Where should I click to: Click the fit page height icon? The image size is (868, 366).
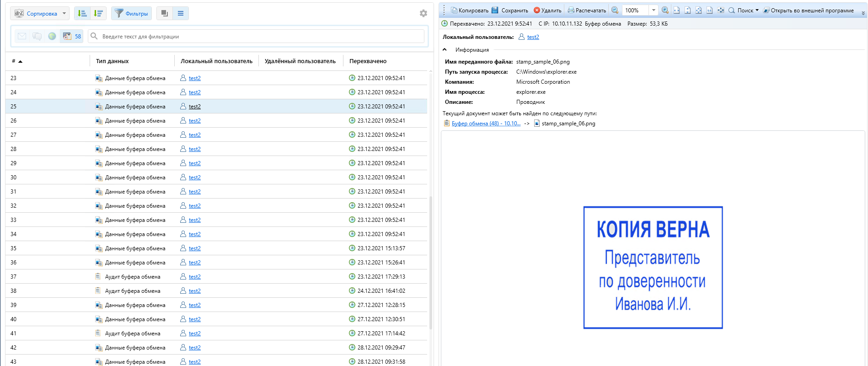click(687, 10)
